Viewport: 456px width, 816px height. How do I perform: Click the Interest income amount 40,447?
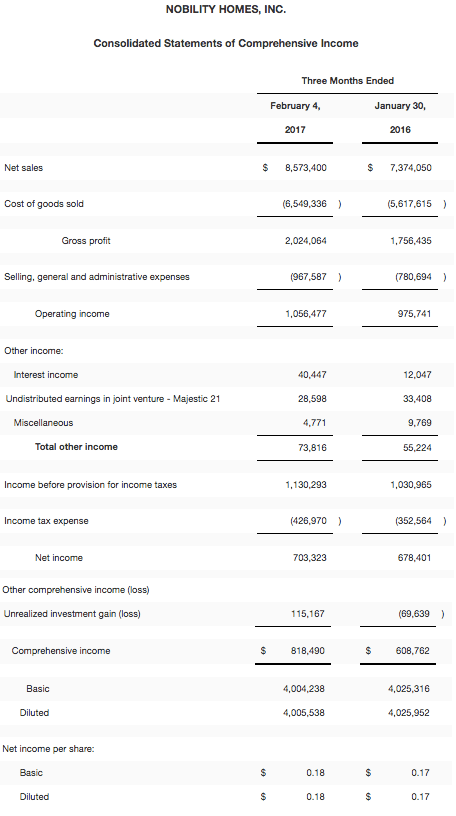(x=312, y=375)
